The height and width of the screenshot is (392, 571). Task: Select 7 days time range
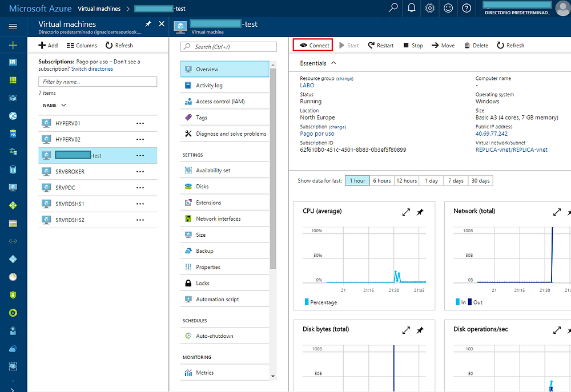point(456,180)
